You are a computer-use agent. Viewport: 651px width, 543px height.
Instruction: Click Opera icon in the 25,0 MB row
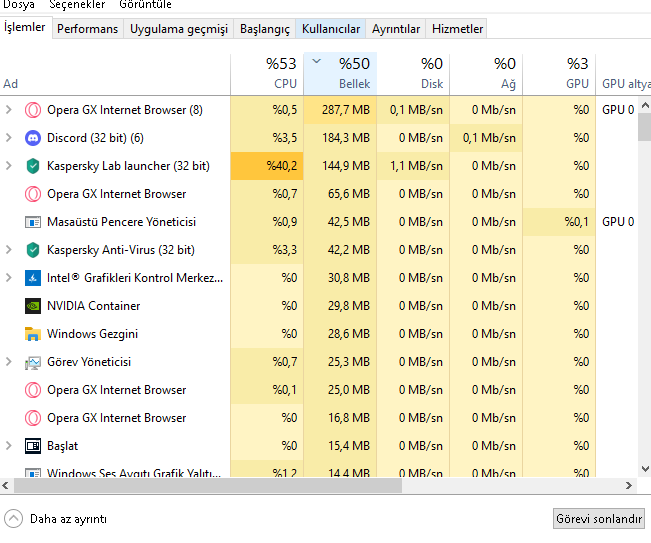pos(33,390)
